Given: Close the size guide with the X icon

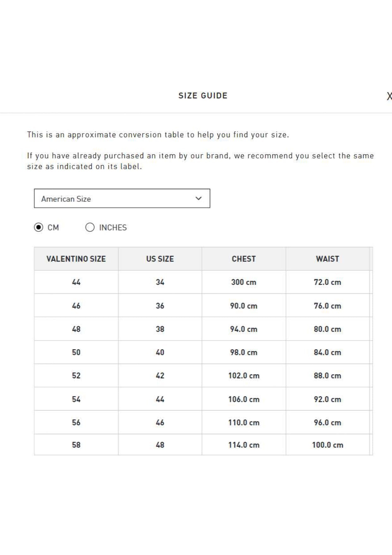Looking at the screenshot, I should tap(389, 96).
